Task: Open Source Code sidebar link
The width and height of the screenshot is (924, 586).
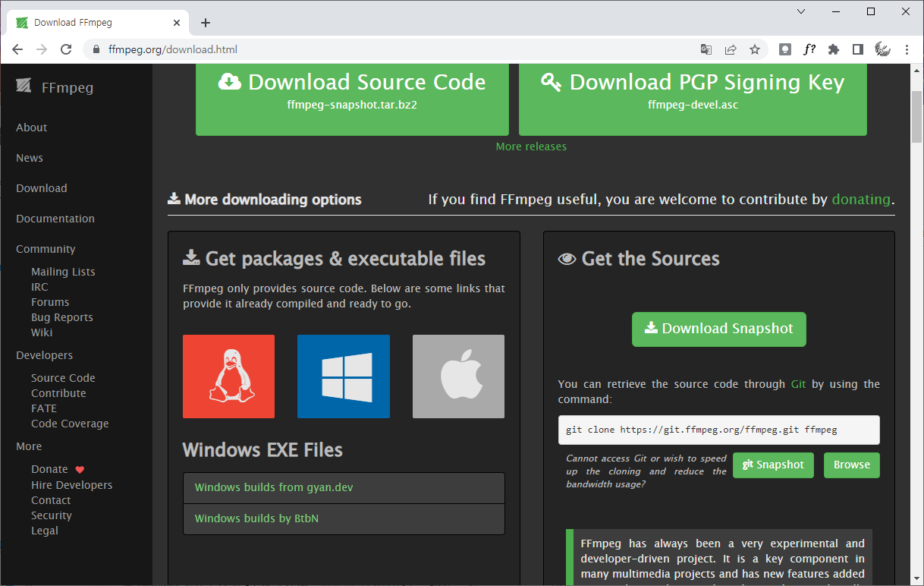Action: click(x=63, y=378)
